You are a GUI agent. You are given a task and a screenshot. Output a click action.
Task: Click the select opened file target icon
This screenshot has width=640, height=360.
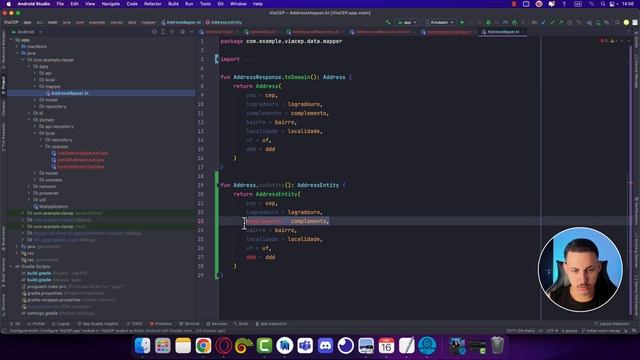154,32
